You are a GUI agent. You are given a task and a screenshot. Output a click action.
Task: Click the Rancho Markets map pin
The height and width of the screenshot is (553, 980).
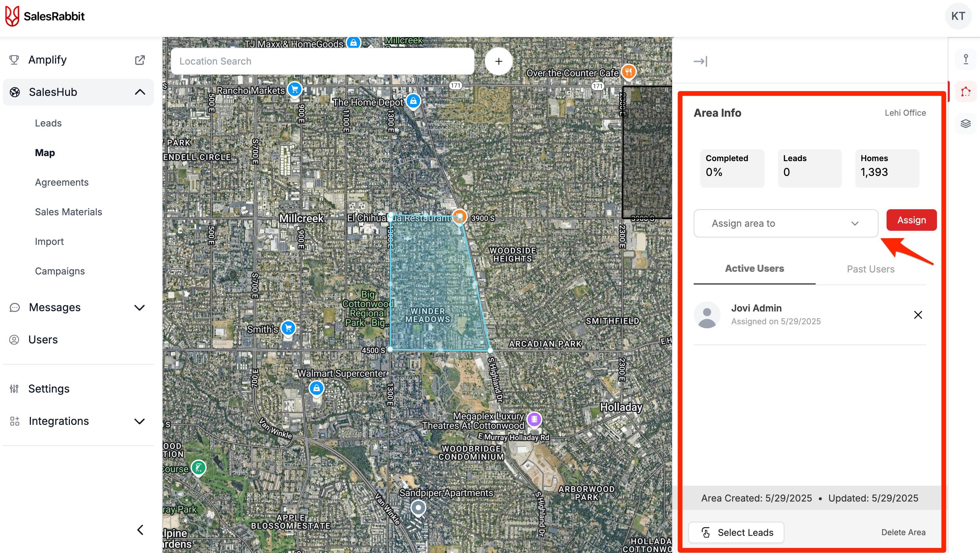pos(294,89)
